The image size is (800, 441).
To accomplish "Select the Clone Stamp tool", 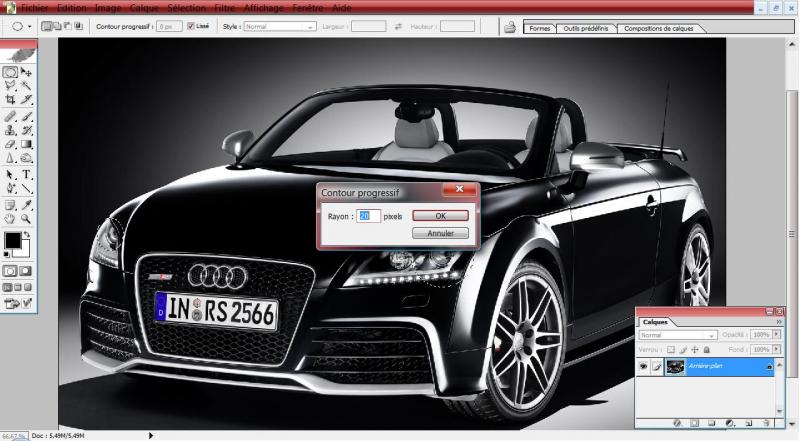I will (x=10, y=131).
